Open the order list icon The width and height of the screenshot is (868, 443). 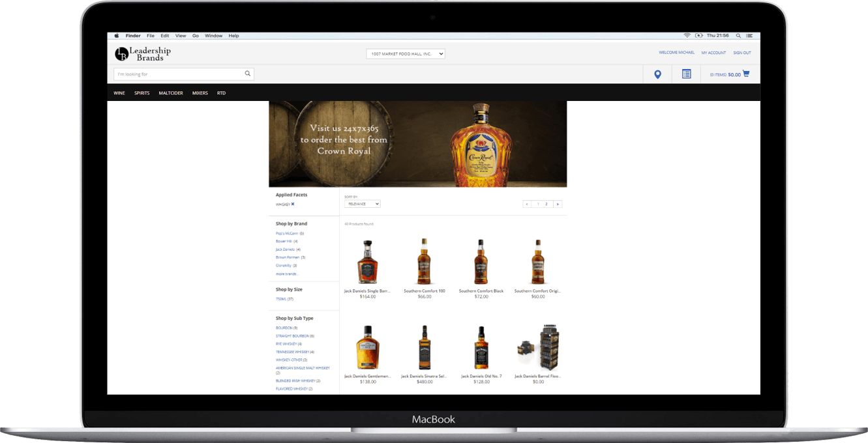point(686,74)
